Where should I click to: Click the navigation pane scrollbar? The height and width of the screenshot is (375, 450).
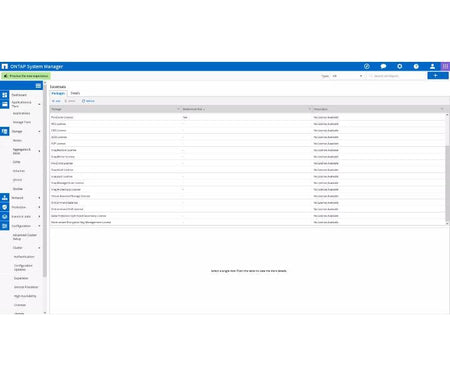[45, 180]
